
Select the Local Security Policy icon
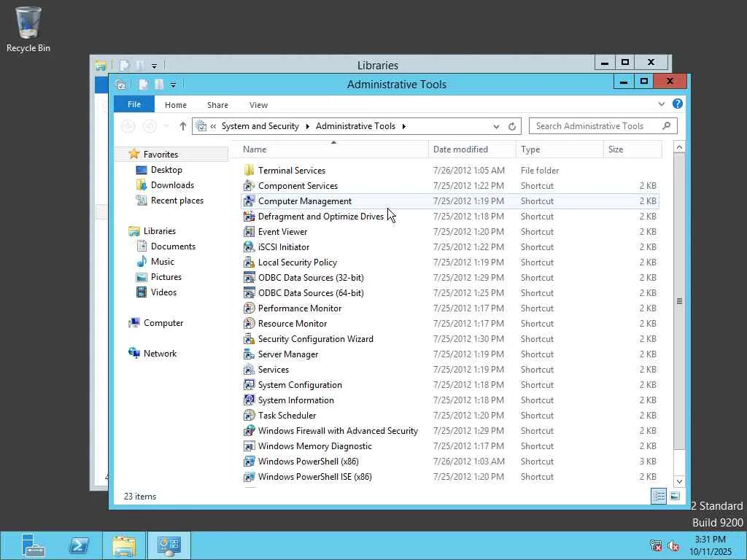249,262
